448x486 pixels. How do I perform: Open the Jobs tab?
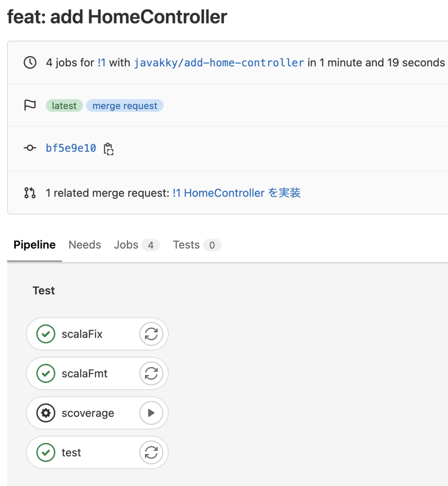tap(137, 245)
